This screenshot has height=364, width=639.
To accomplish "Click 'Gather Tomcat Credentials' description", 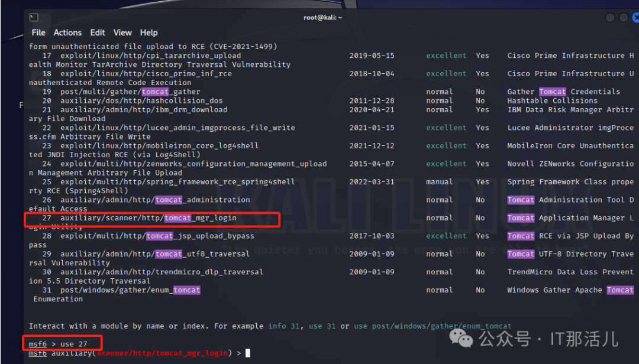I will pos(564,92).
